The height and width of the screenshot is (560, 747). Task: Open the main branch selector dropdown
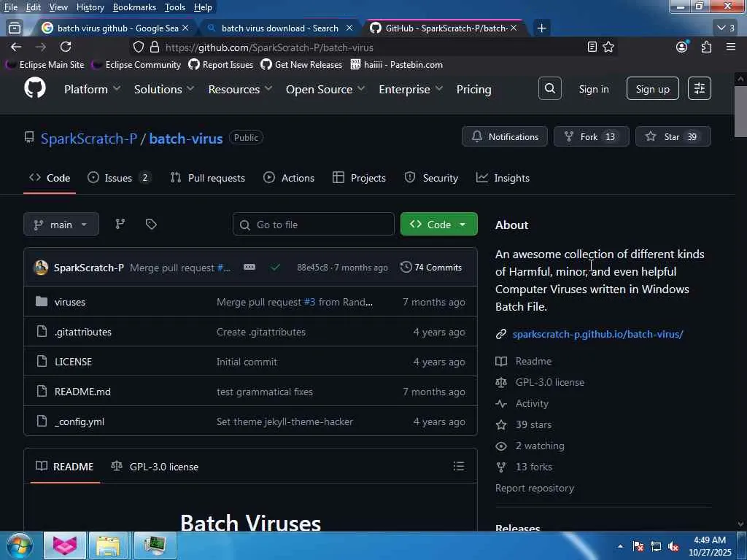pyautogui.click(x=61, y=225)
